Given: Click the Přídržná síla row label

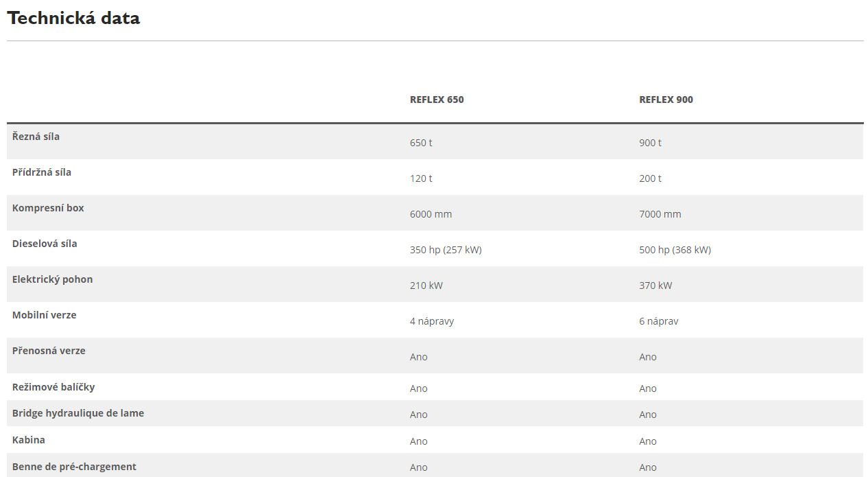Looking at the screenshot, I should point(42,172).
